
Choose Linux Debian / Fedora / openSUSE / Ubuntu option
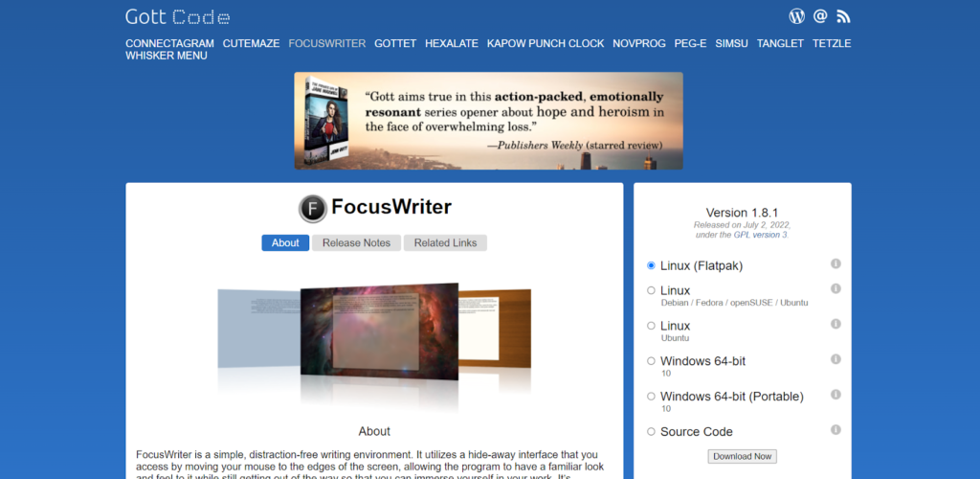(x=651, y=291)
